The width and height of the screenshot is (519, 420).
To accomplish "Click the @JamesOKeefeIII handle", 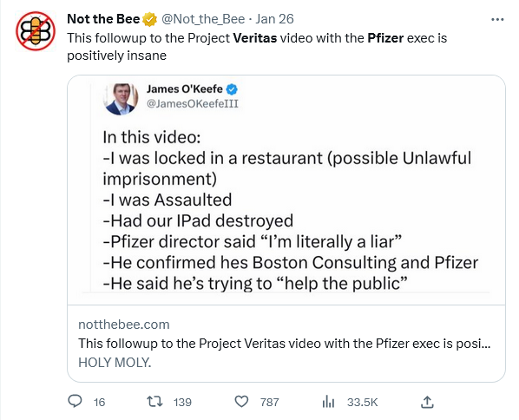I will click(193, 103).
